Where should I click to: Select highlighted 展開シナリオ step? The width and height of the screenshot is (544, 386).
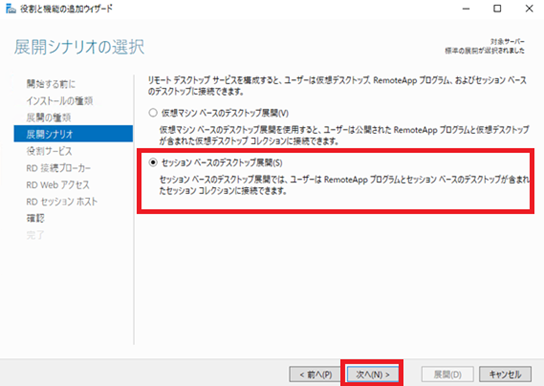pos(73,134)
